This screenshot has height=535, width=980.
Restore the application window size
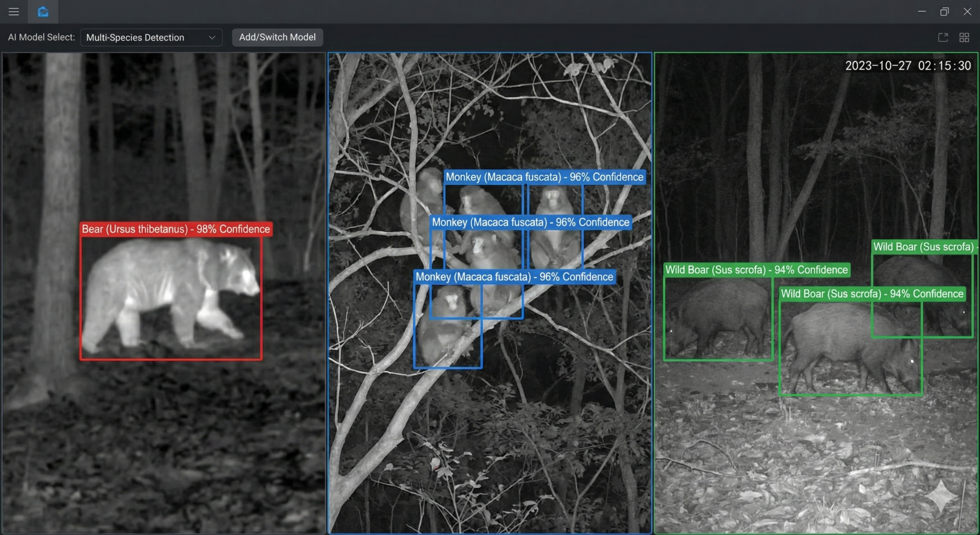944,11
